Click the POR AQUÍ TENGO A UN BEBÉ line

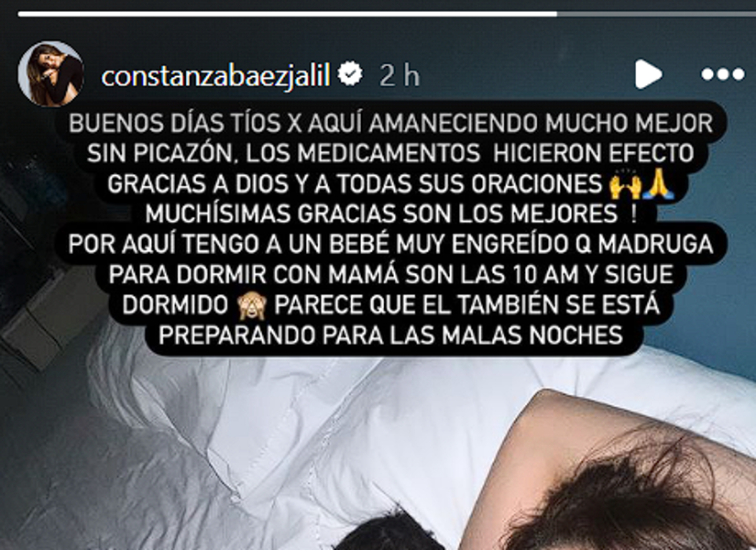(391, 244)
